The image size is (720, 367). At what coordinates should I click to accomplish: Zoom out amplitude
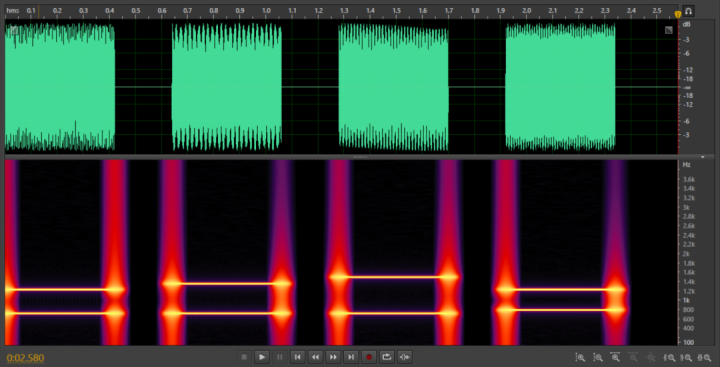[598, 357]
